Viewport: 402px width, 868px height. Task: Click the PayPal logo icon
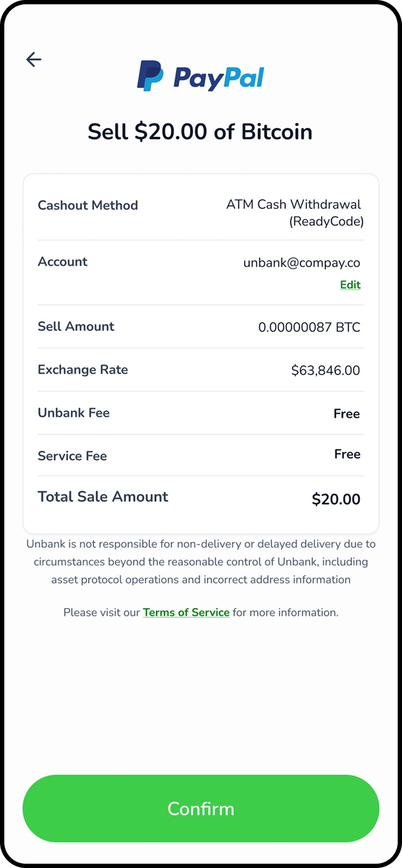coord(200,76)
